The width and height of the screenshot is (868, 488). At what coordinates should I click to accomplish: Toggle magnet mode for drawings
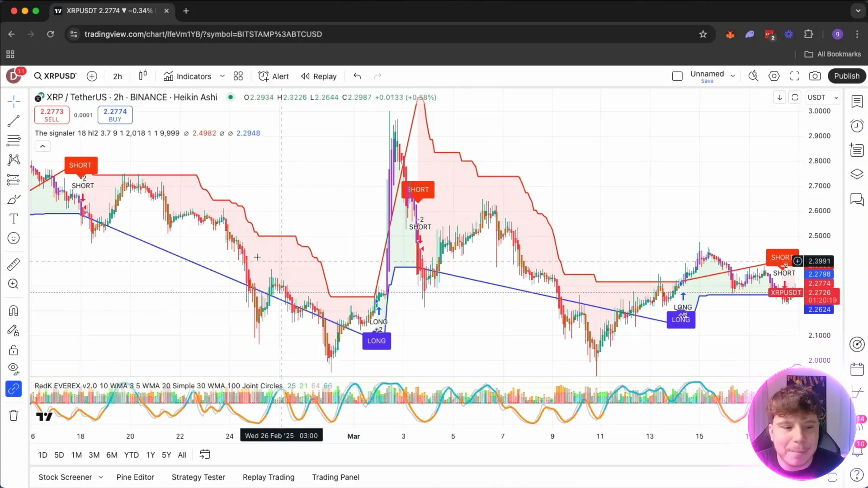point(14,311)
